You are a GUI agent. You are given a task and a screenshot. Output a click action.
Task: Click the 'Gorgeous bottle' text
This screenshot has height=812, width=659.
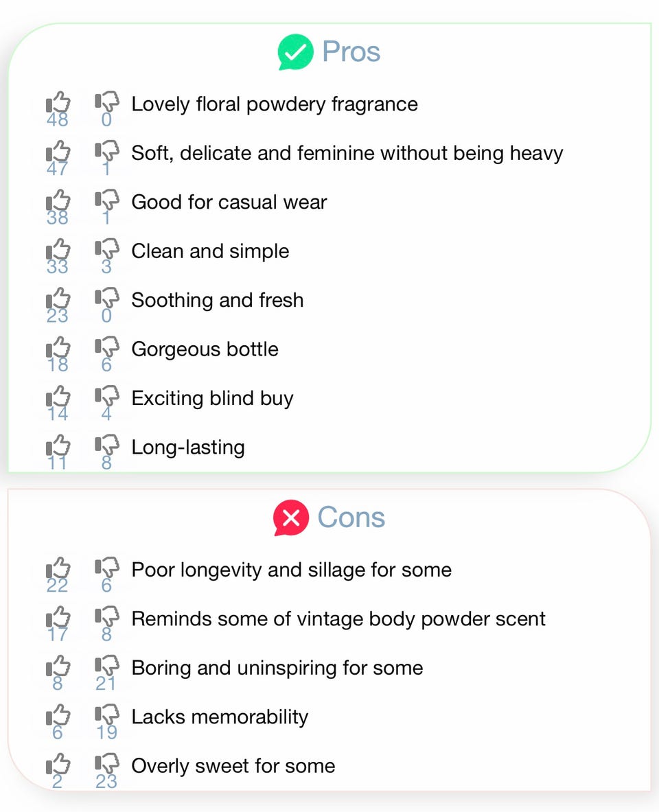coord(205,349)
